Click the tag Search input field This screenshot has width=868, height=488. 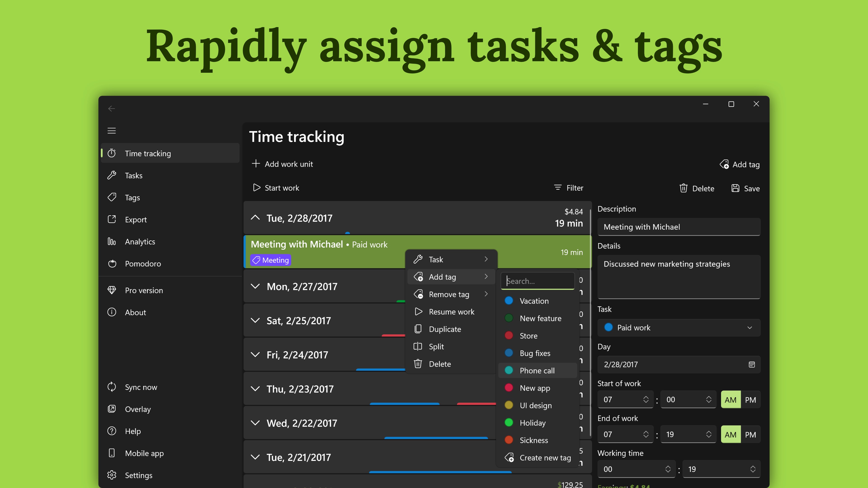pyautogui.click(x=538, y=281)
